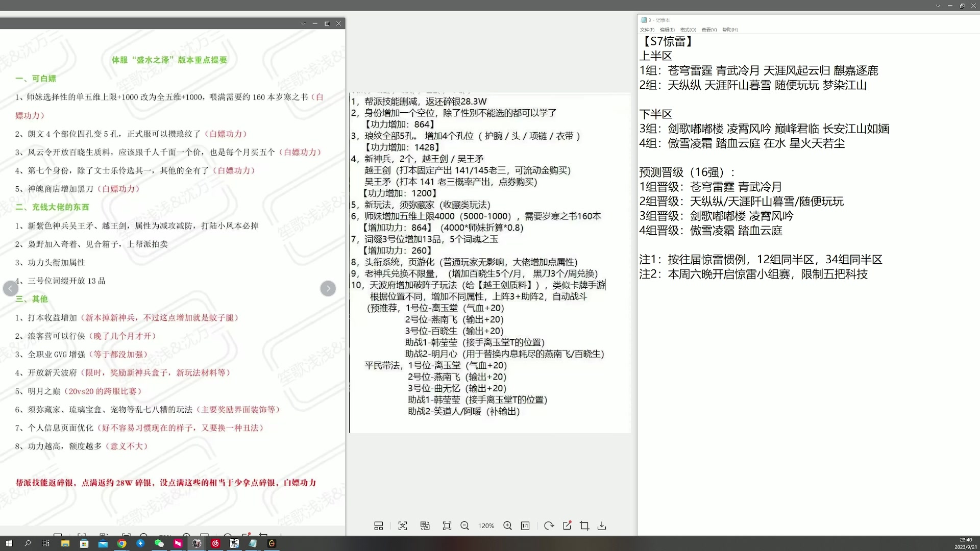Go to next page with right arrow
Screen dimensions: 980x551
pyautogui.click(x=328, y=288)
